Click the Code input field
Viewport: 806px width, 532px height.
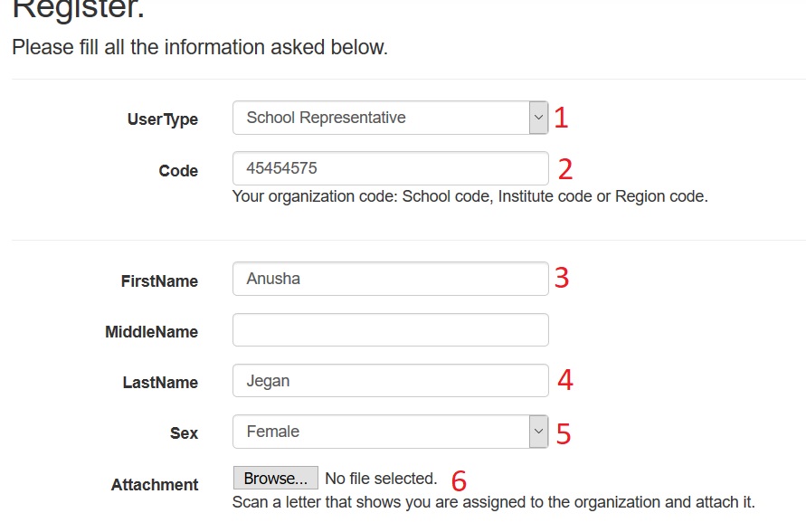389,168
